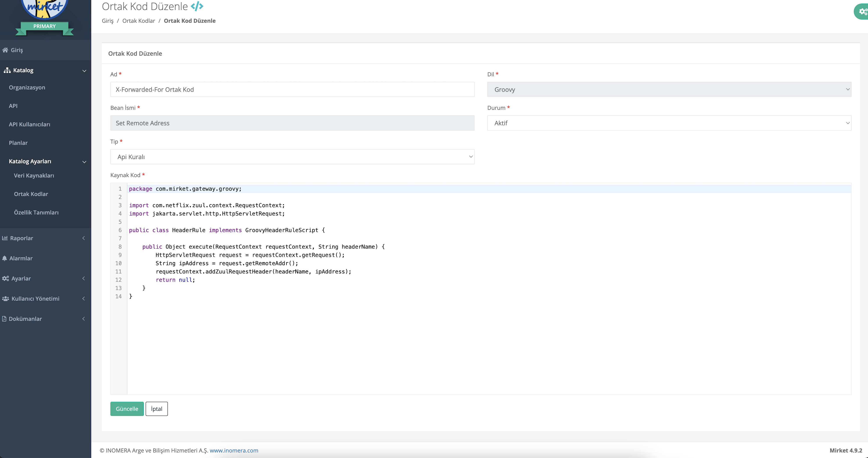868x458 pixels.
Task: Expand the Kullanıcı Yönetimi chevron
Action: pos(84,299)
